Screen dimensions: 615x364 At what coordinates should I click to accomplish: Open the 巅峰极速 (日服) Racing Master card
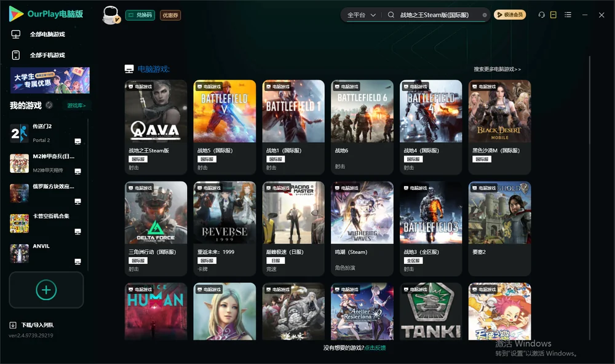click(293, 229)
